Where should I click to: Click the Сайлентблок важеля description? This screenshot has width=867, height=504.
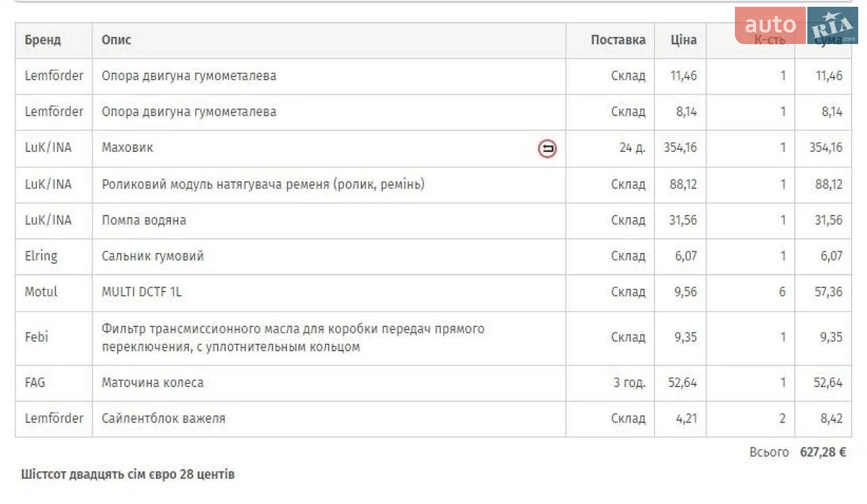(x=163, y=419)
